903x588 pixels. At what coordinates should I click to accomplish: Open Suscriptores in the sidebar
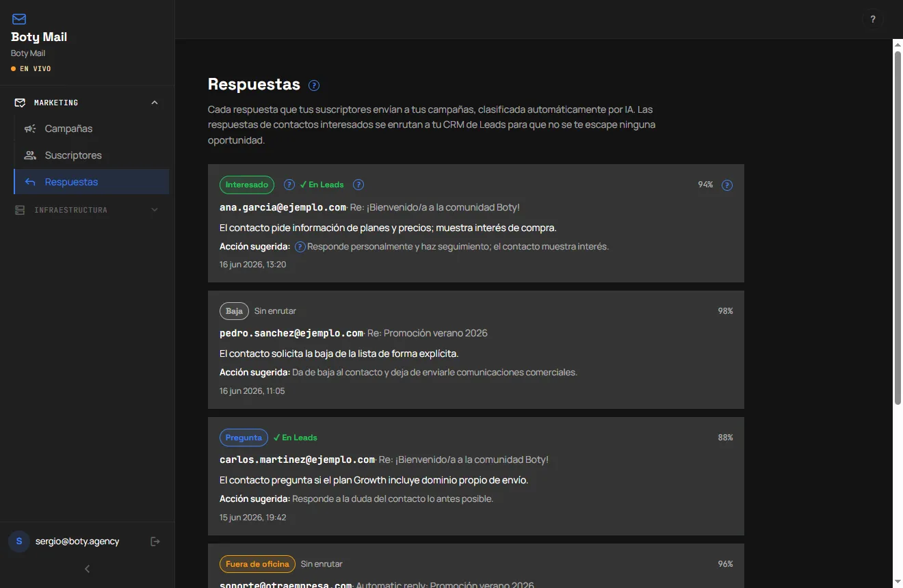pyautogui.click(x=92, y=155)
